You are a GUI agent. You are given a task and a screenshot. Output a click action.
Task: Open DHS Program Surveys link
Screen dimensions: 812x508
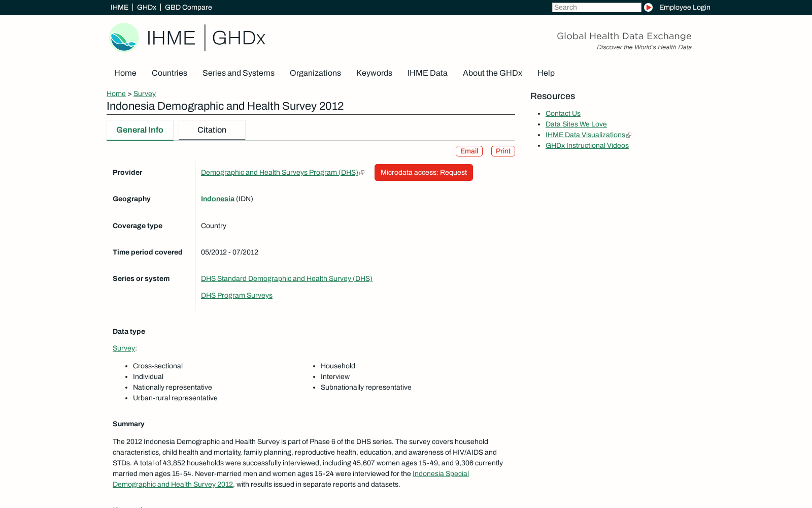236,296
